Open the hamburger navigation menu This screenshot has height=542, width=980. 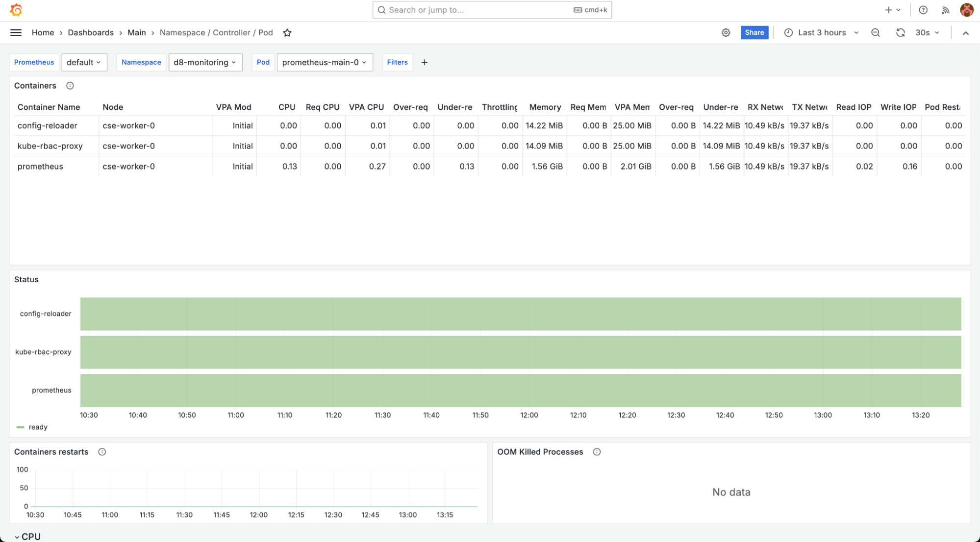pyautogui.click(x=16, y=32)
